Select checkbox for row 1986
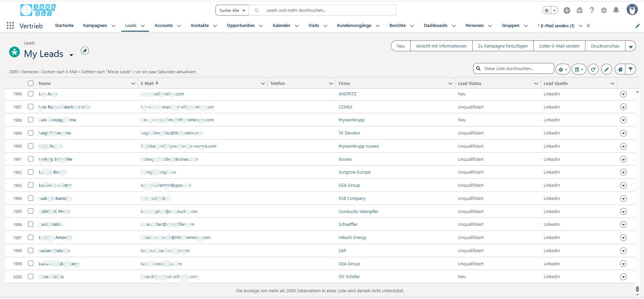 (31, 94)
